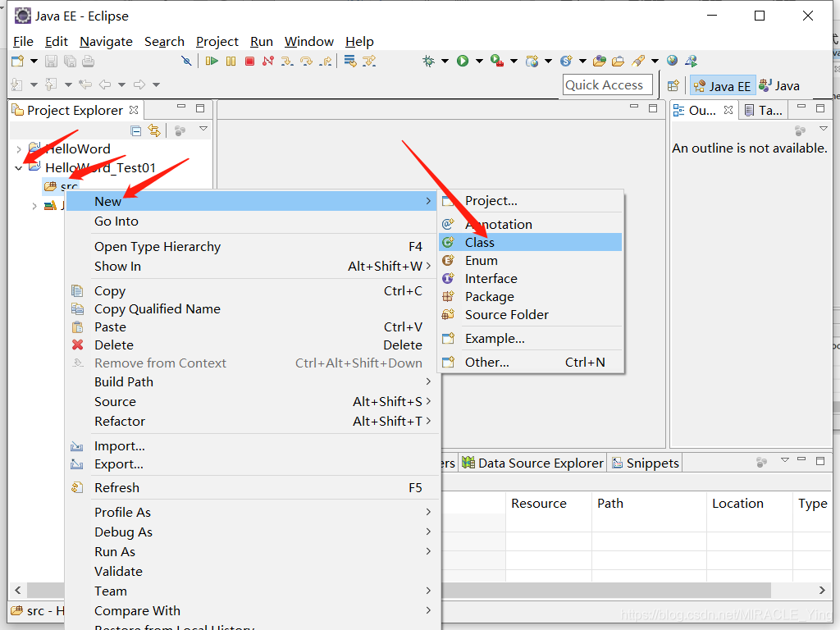
Task: Switch to the Data Source Explorer tab
Action: click(x=532, y=463)
